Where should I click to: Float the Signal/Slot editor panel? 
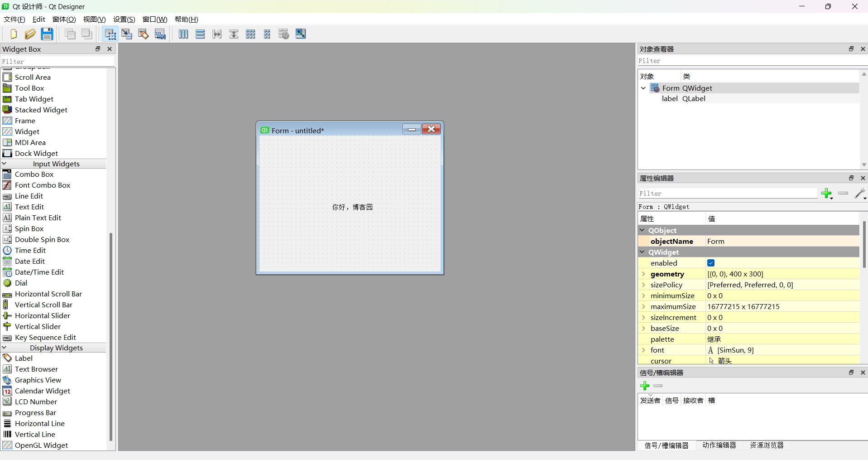coord(851,373)
